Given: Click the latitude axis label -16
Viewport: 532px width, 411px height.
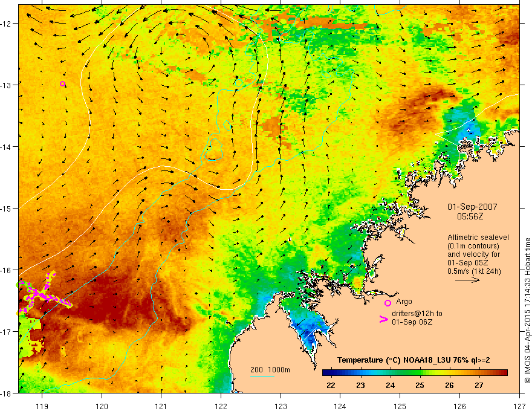Looking at the screenshot, I should point(7,270).
